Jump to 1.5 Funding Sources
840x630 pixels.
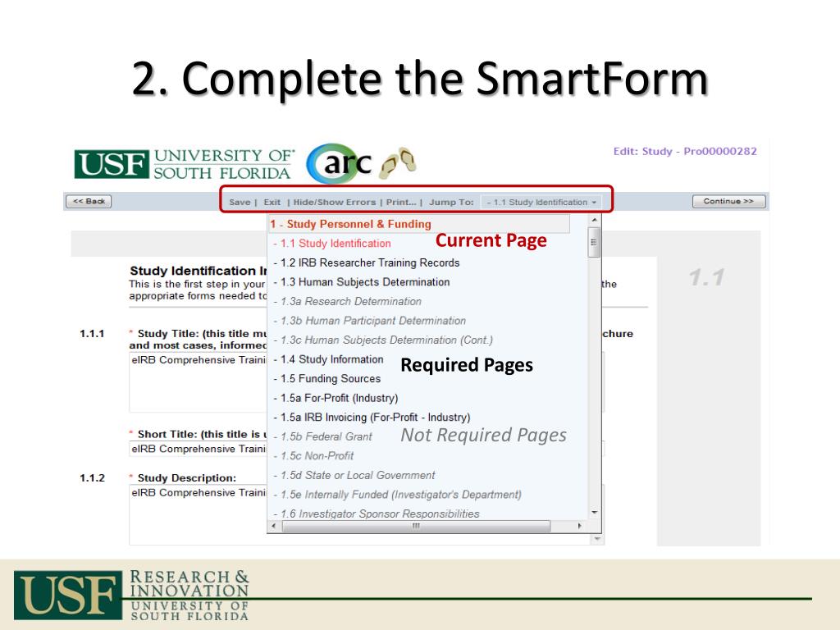pyautogui.click(x=326, y=379)
